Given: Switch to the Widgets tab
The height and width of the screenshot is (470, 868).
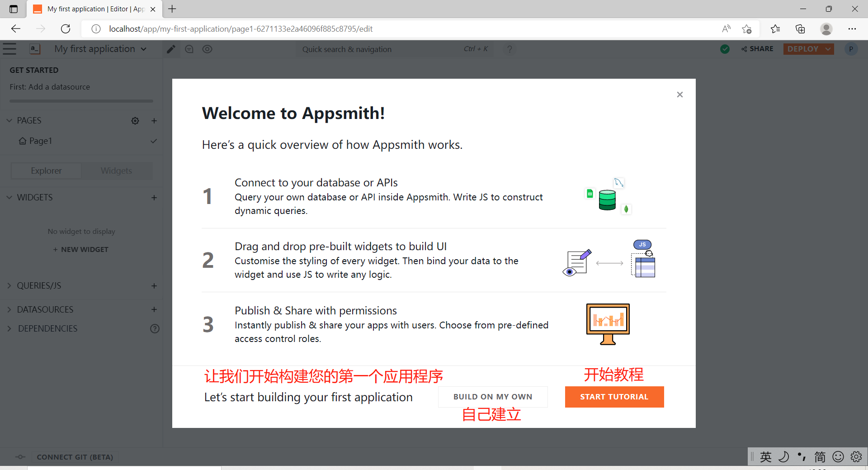Looking at the screenshot, I should [x=117, y=171].
